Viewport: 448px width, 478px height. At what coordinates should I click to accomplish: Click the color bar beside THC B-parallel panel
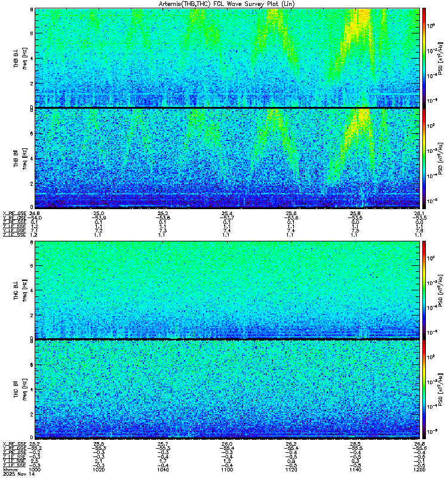click(424, 389)
